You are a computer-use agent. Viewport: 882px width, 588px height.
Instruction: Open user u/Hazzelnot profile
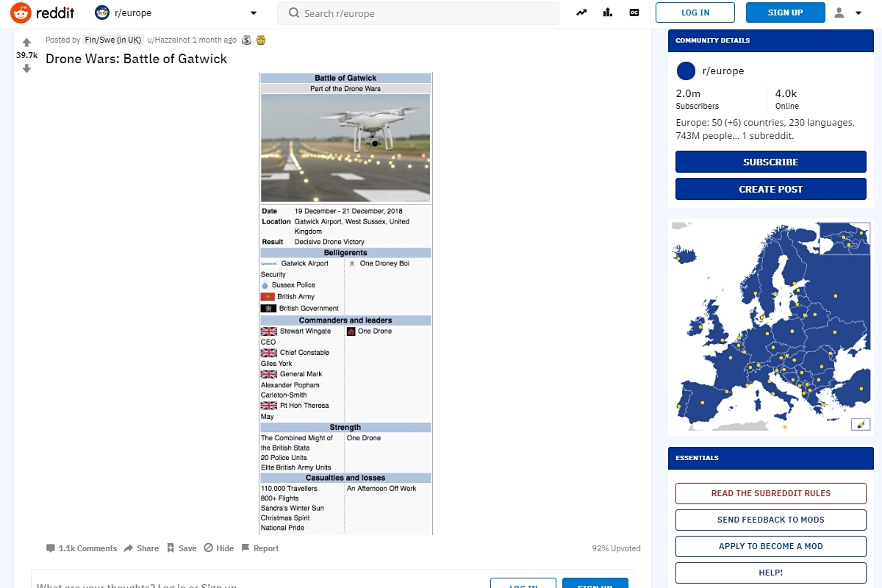tap(168, 40)
